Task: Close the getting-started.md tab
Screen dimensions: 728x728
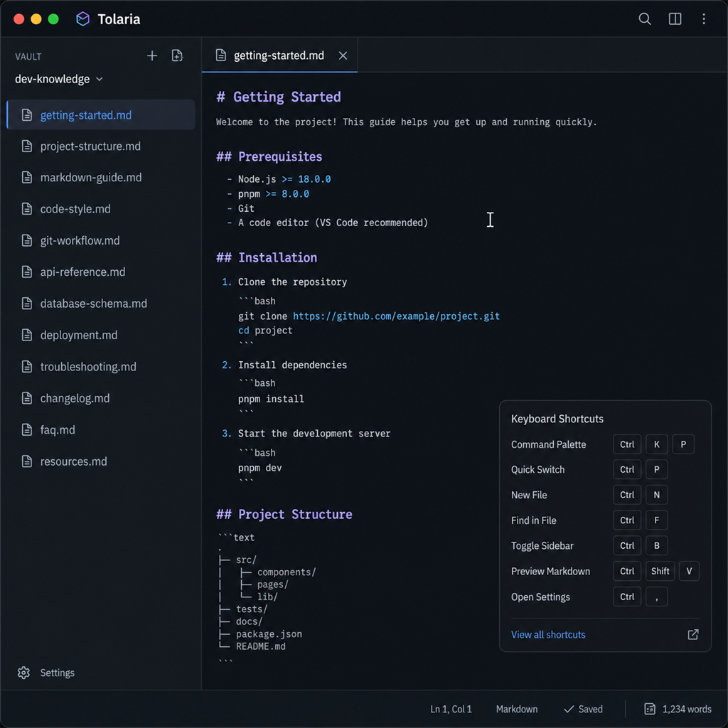Action: 343,55
